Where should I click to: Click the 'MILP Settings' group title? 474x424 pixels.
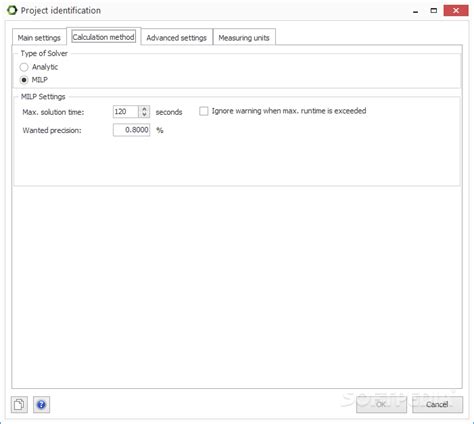(43, 97)
